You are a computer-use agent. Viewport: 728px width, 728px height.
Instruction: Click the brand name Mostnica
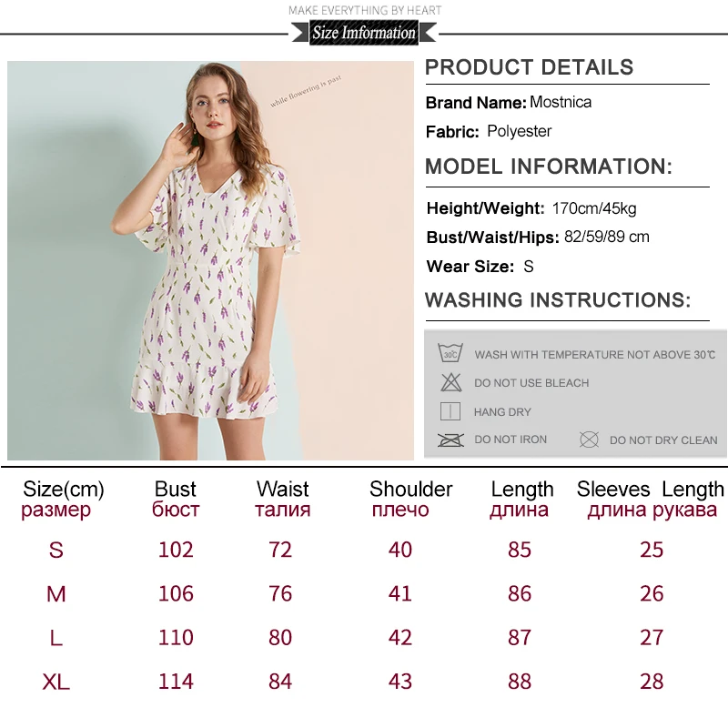pos(561,102)
